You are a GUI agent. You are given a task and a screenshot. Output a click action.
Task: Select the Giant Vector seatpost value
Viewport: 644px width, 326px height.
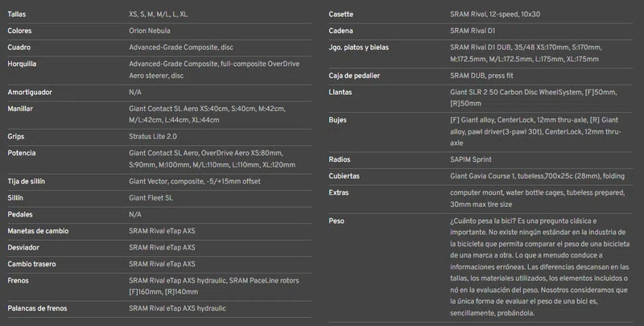point(195,181)
